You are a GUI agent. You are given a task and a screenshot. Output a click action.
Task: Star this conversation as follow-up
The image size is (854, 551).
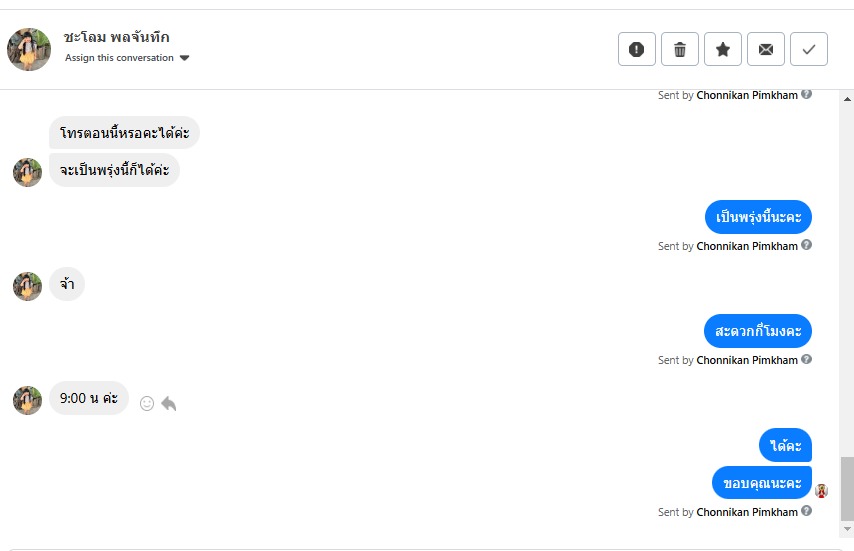[723, 49]
